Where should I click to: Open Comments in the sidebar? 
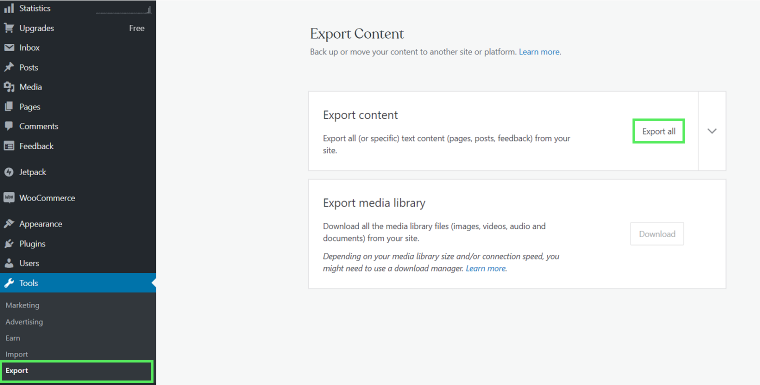point(78,126)
